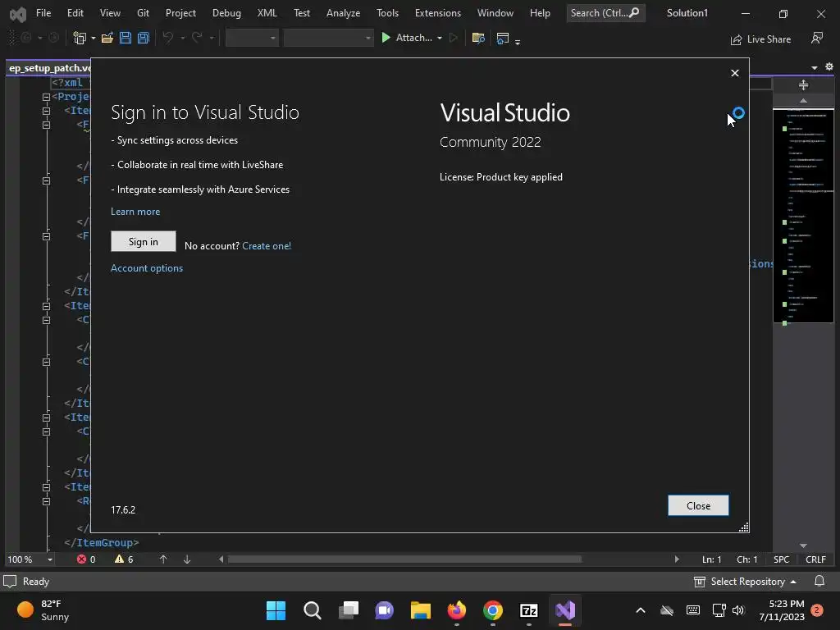The width and height of the screenshot is (840, 630).
Task: Click the next issue down arrow
Action: point(187,559)
